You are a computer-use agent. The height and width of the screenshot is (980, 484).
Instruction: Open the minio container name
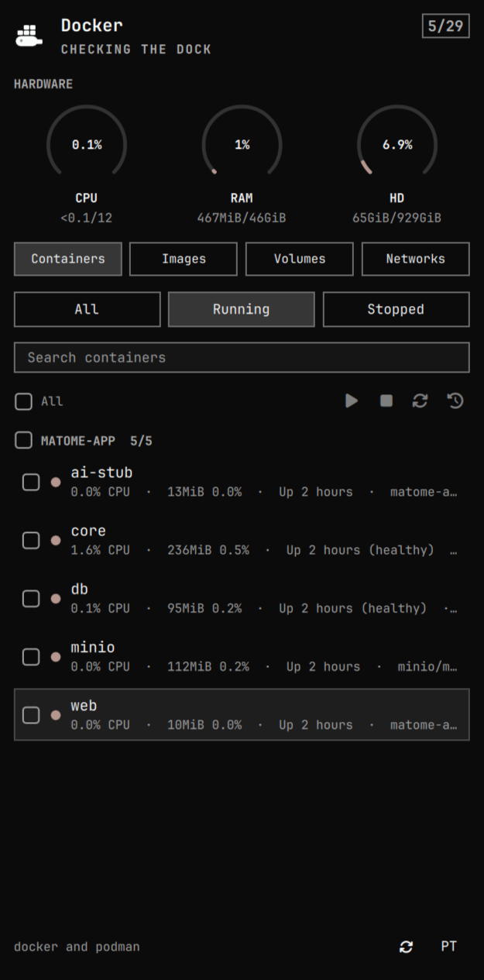click(x=93, y=648)
